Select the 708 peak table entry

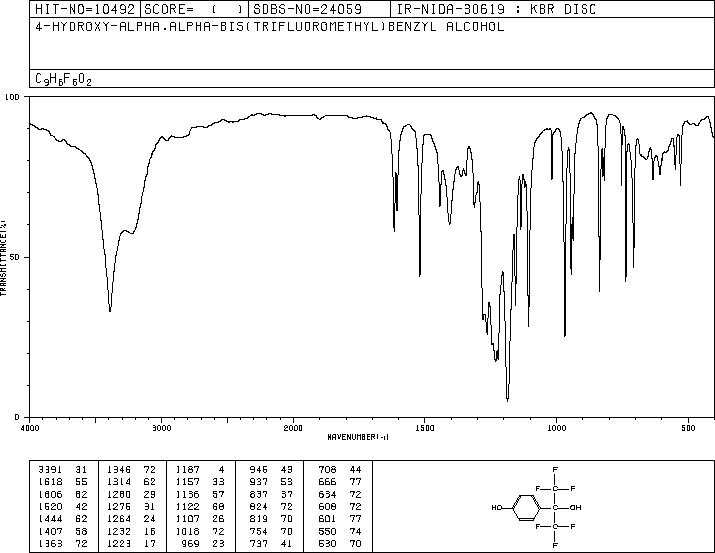click(340, 470)
